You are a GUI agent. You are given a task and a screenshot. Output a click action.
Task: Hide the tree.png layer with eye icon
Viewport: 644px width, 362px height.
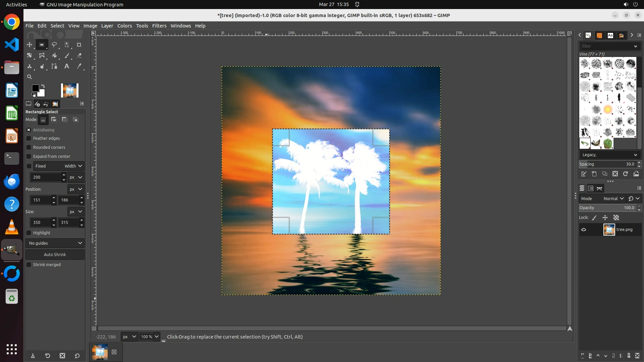pos(584,230)
